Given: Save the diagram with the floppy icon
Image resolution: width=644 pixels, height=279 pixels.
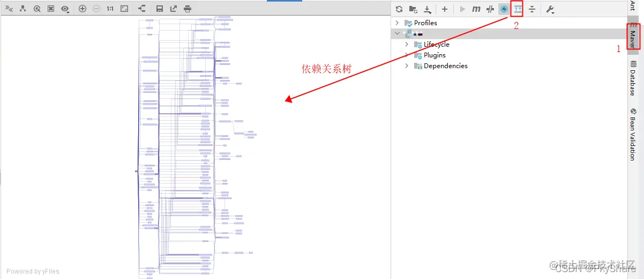Looking at the screenshot, I should 159,9.
